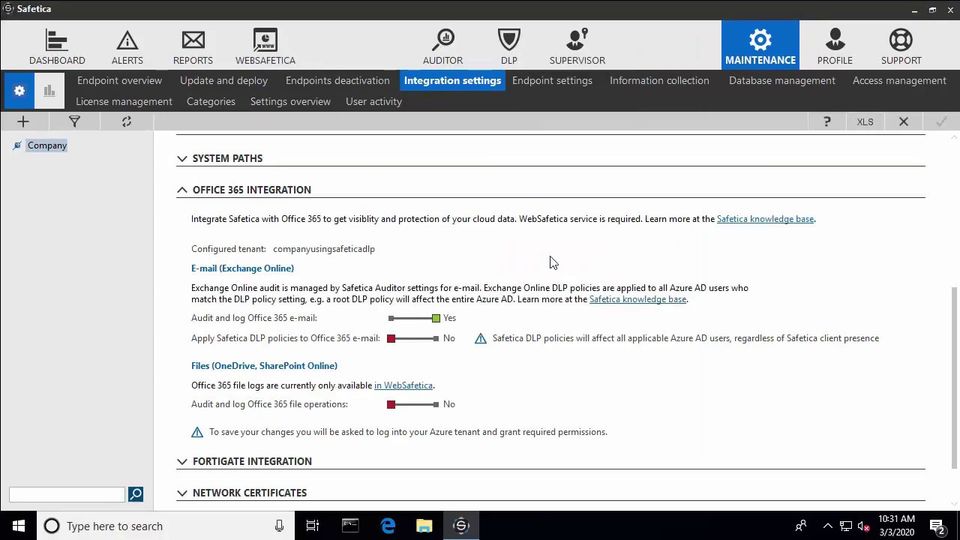The width and height of the screenshot is (960, 540).
Task: Click the tree search magnifier button
Action: [135, 493]
